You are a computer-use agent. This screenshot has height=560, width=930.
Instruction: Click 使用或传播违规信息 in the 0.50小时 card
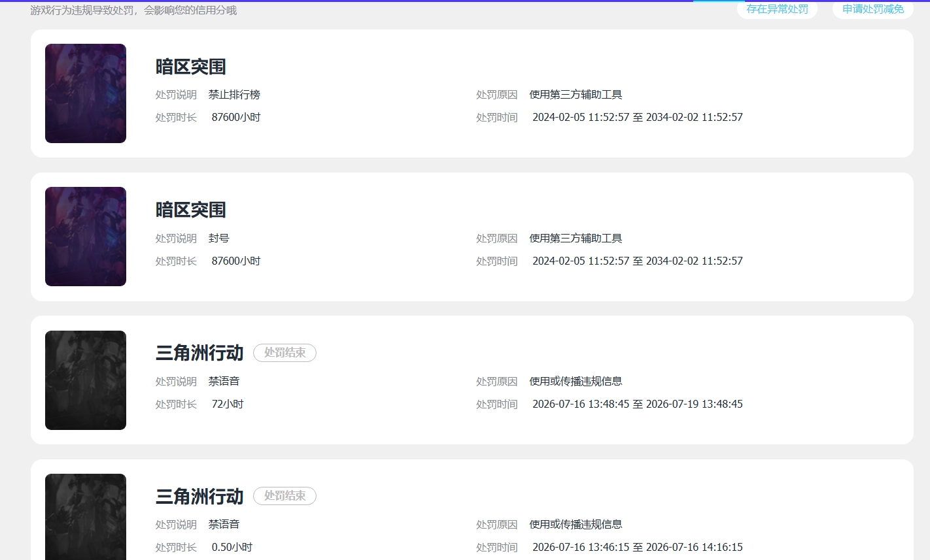(576, 524)
